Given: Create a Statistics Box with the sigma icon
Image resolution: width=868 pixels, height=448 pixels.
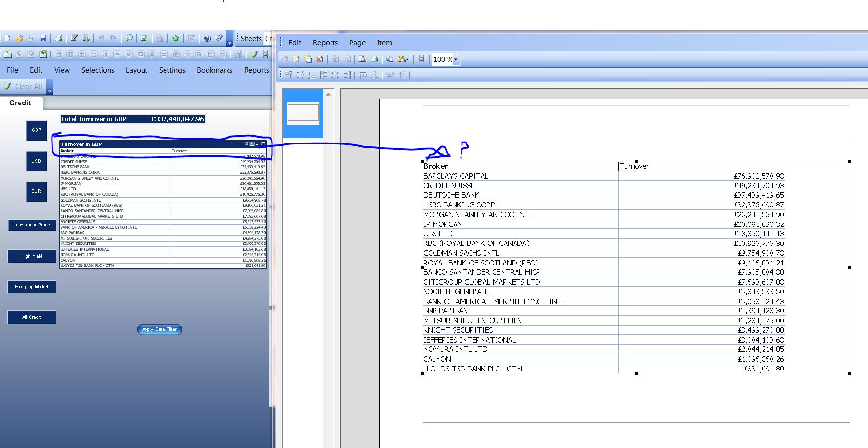Looking at the screenshot, I should 70,54.
